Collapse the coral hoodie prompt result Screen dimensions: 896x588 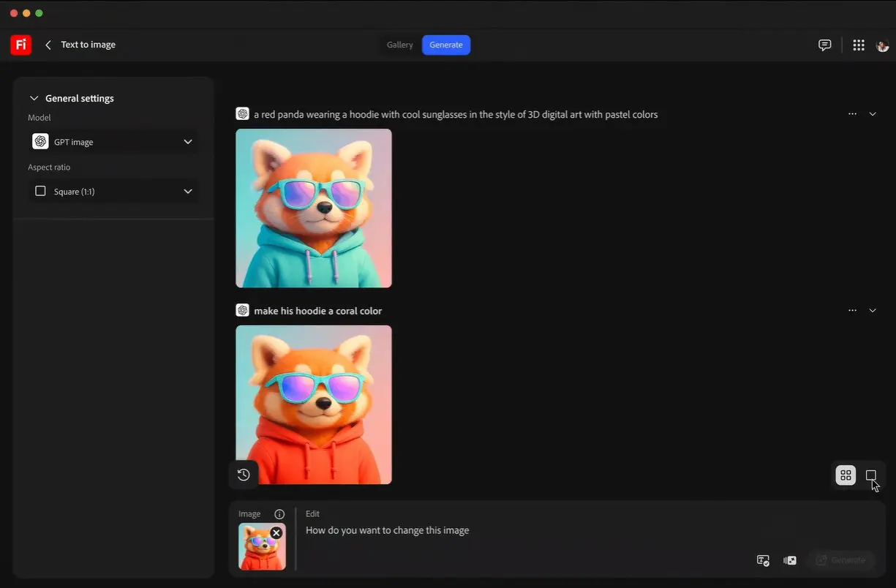coord(873,311)
